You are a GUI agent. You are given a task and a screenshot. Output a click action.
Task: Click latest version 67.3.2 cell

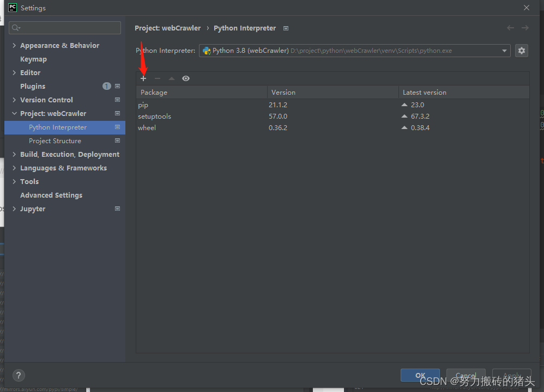coord(420,116)
